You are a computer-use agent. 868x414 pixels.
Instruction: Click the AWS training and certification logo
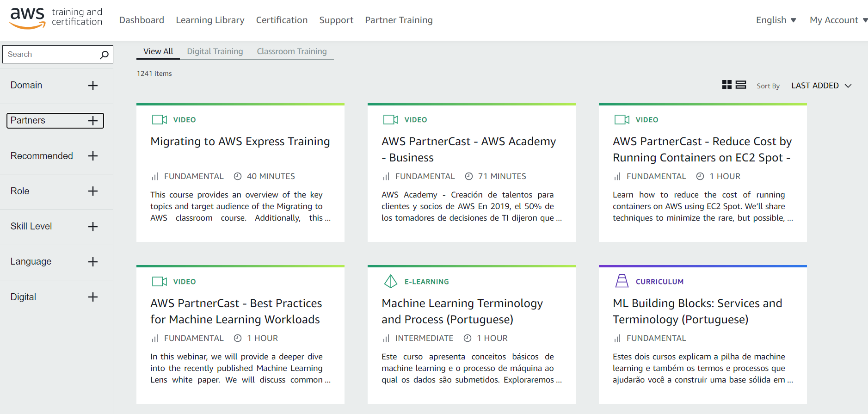pyautogui.click(x=56, y=19)
